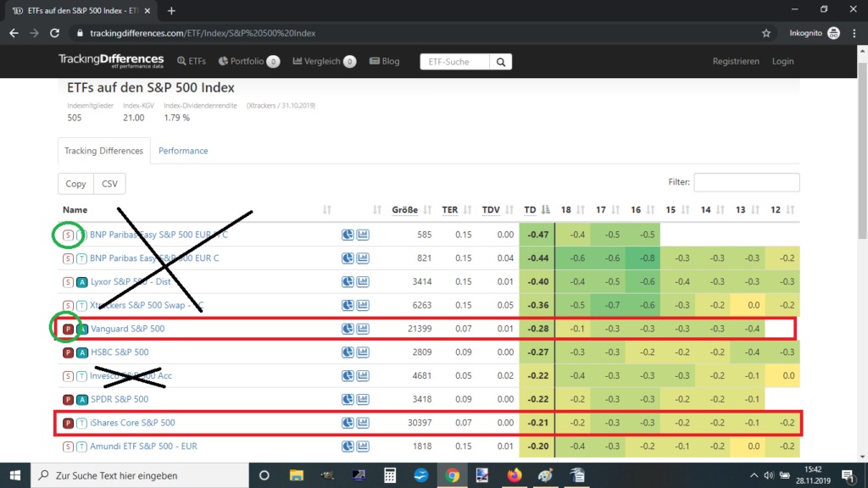Click the size value 30397

pos(420,423)
